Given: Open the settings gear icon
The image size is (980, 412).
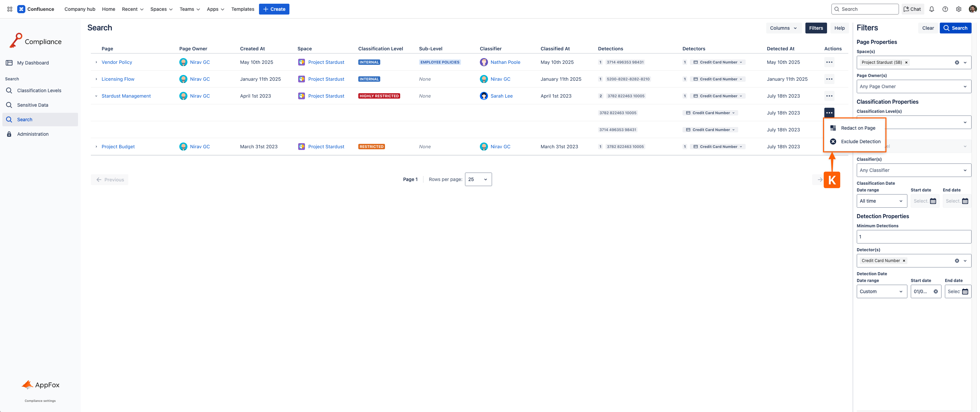Looking at the screenshot, I should [x=958, y=9].
